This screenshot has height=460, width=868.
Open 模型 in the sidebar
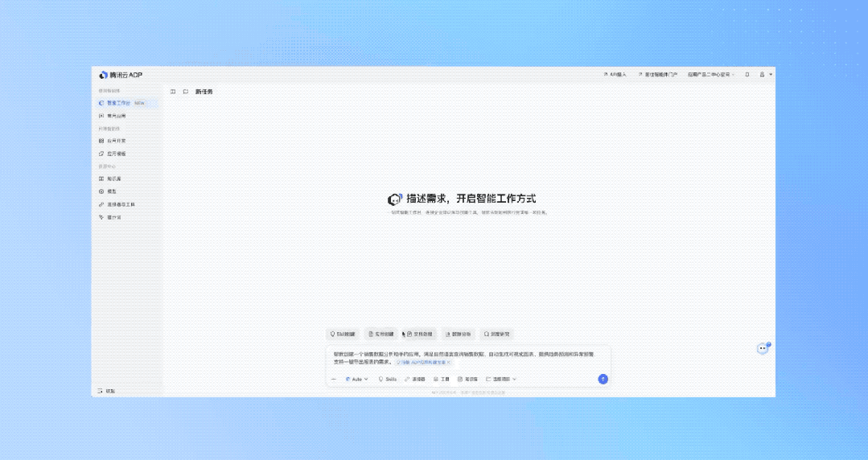coord(108,191)
